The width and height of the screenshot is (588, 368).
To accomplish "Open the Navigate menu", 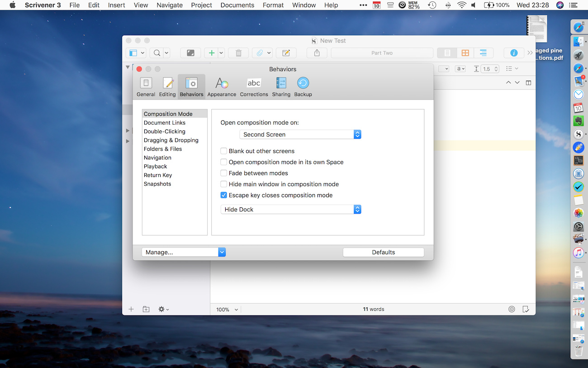I will 169,5.
